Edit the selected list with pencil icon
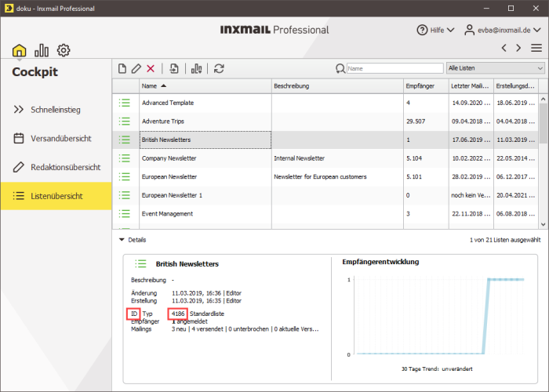 136,69
